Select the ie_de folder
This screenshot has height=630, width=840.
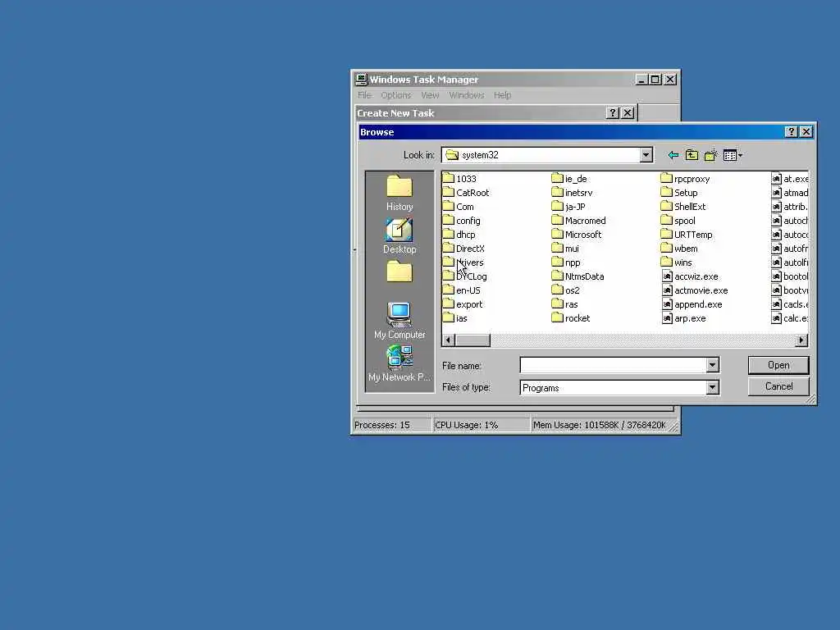[569, 179]
